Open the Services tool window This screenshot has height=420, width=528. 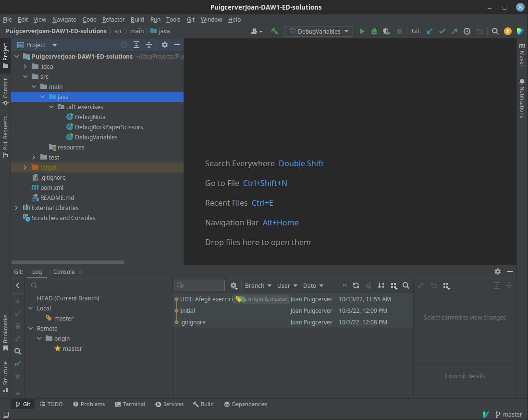[x=170, y=404]
